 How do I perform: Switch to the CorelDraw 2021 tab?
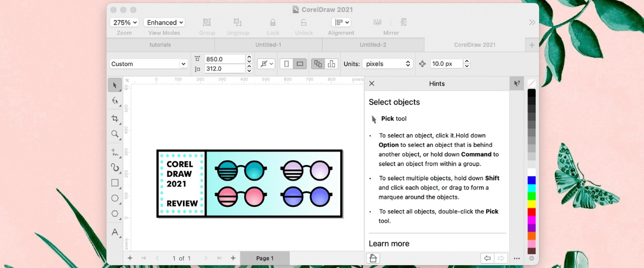click(474, 45)
